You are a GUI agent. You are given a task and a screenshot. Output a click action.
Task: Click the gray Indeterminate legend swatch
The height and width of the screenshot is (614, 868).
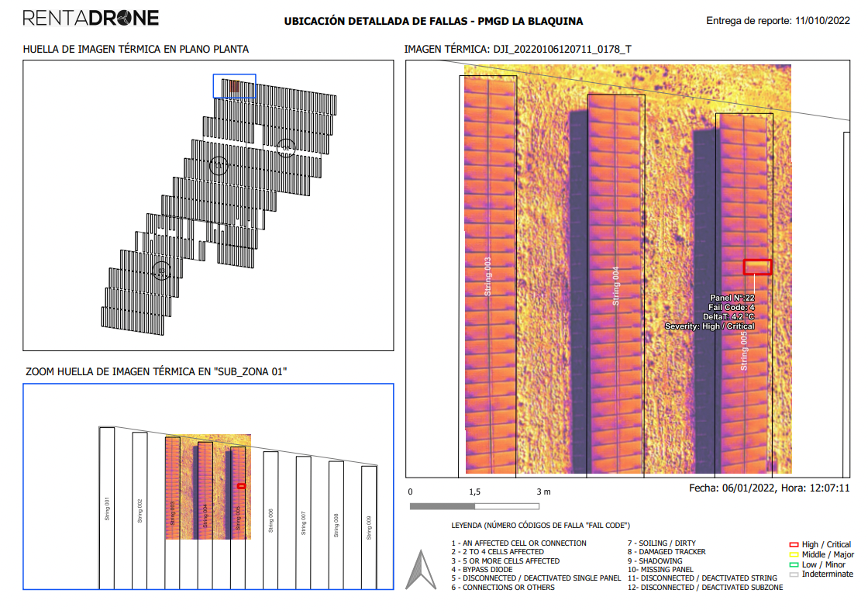[793, 574]
